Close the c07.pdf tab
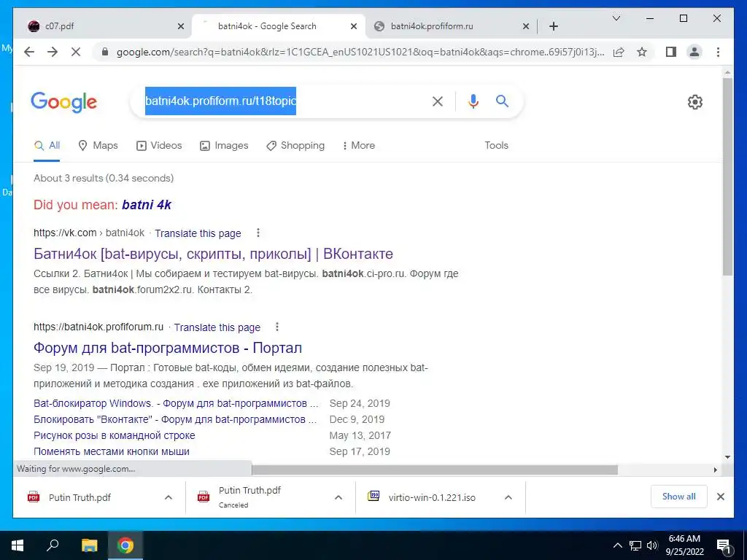Image resolution: width=747 pixels, height=560 pixels. click(x=181, y=26)
